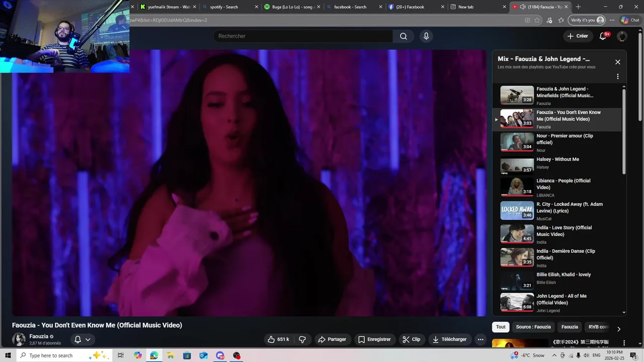Select Indila - Dernière Danse title
The image size is (644, 362).
pos(566,254)
